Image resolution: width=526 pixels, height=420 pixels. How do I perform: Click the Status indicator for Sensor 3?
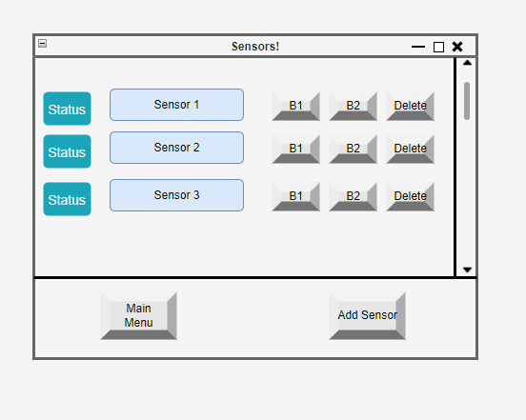tap(67, 199)
